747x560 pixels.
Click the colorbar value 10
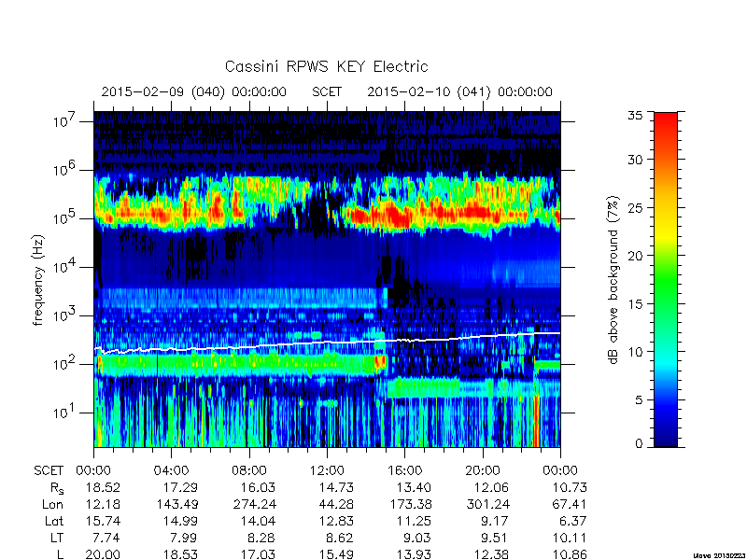pyautogui.click(x=635, y=352)
